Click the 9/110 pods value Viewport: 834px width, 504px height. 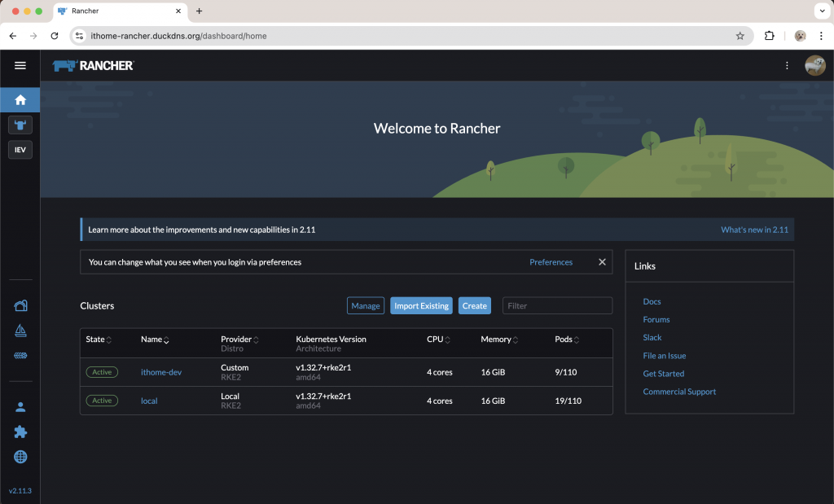[x=565, y=372]
